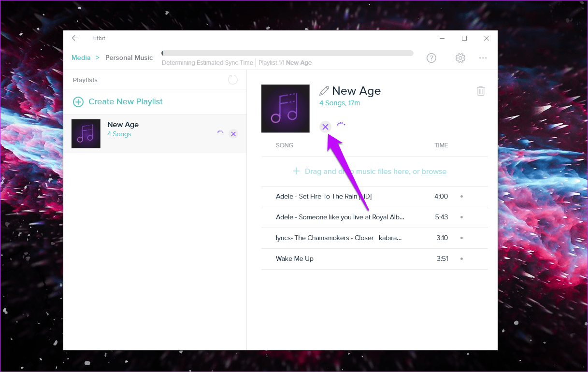Select the Wake Me Up song row
Screen dimensions: 588x372
click(x=374, y=259)
